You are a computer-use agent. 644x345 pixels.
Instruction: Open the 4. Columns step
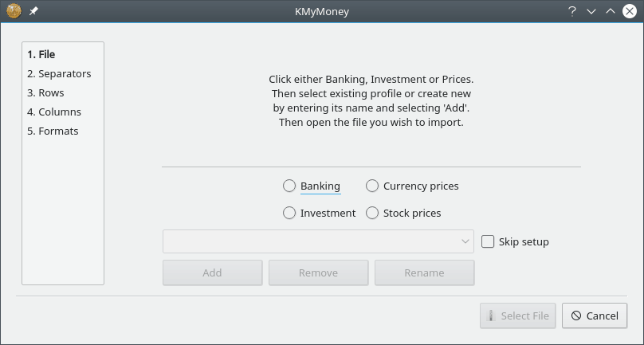click(x=54, y=112)
